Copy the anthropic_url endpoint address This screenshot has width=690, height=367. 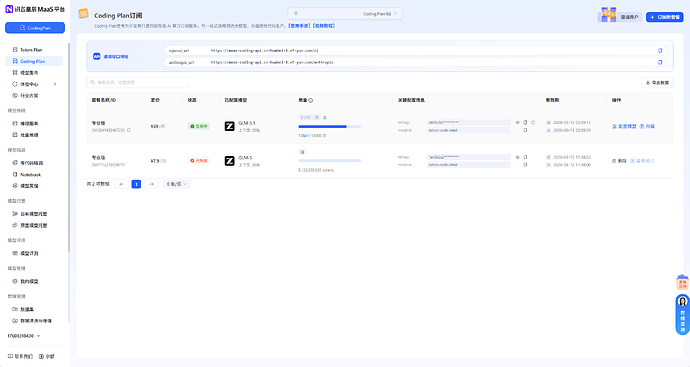click(660, 62)
